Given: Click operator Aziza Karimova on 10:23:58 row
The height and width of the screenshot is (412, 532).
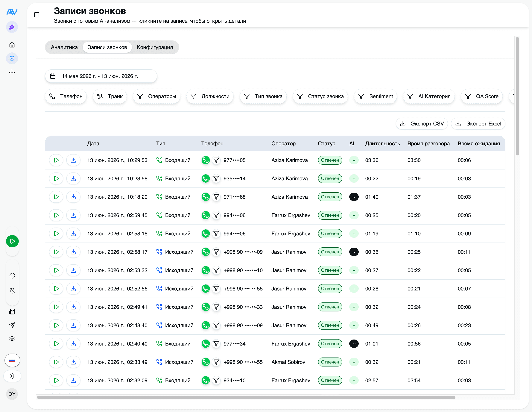Looking at the screenshot, I should pyautogui.click(x=289, y=179).
